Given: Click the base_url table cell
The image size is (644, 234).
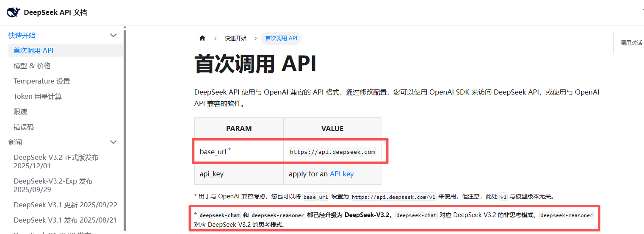Looking at the screenshot, I should point(239,152).
